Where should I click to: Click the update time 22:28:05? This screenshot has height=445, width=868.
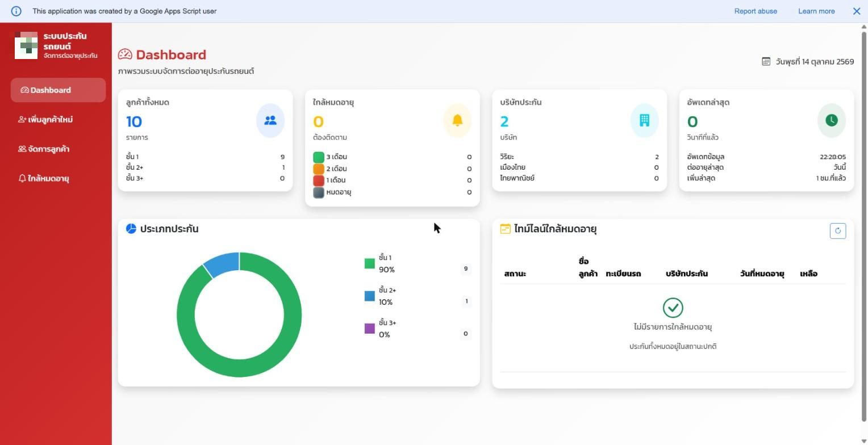coord(833,157)
